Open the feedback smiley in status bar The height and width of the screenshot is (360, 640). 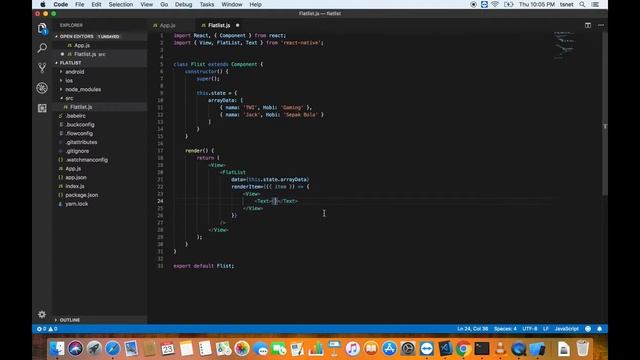588,329
